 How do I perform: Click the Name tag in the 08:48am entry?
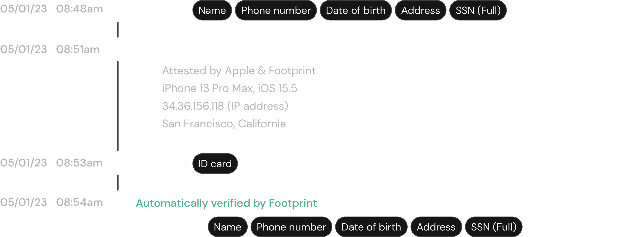(212, 10)
